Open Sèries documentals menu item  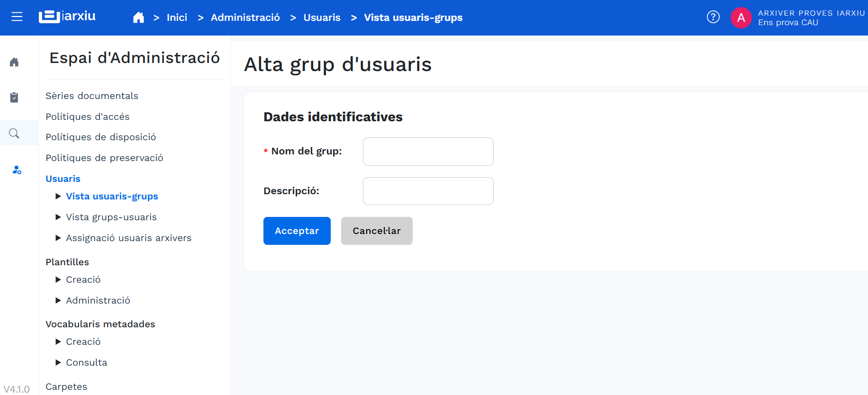[92, 96]
